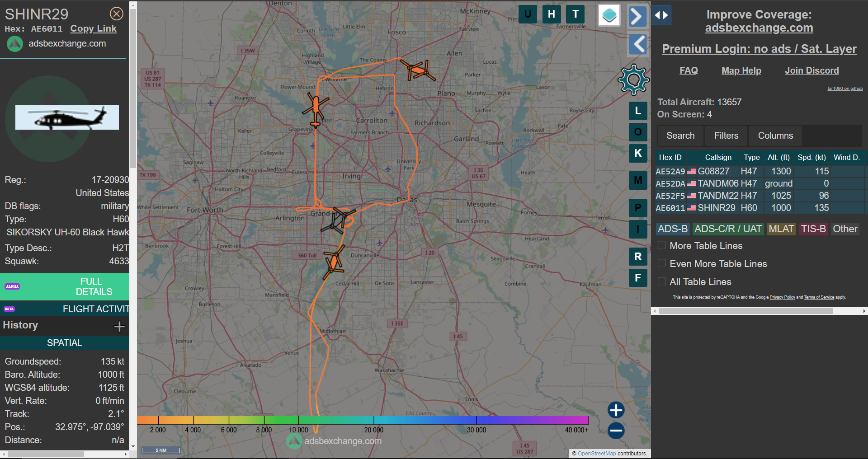The width and height of the screenshot is (868, 459).
Task: Toggle the TIS-B source filter
Action: [813, 229]
